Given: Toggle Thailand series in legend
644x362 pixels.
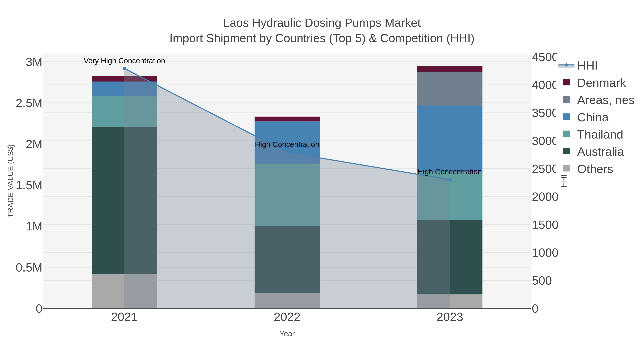Looking at the screenshot, I should (593, 135).
